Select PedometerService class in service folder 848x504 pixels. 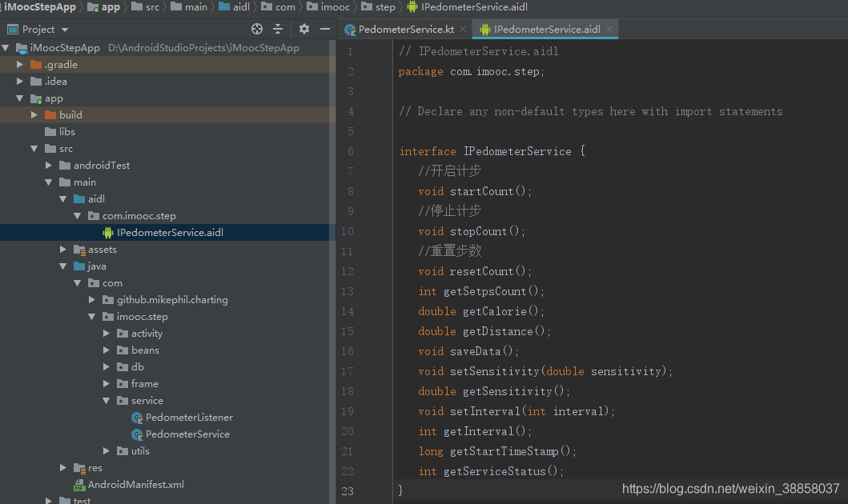click(187, 434)
